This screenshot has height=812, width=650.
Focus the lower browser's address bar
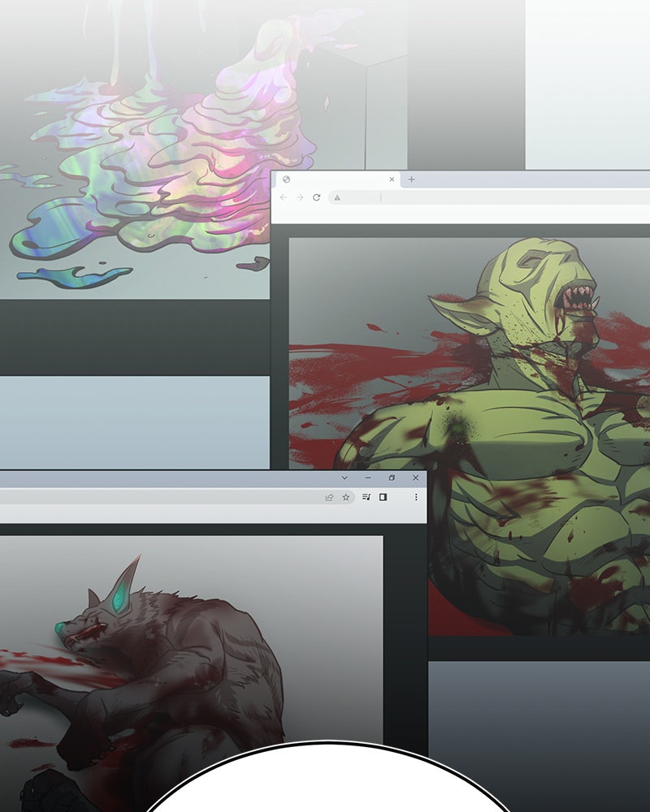[x=177, y=497]
